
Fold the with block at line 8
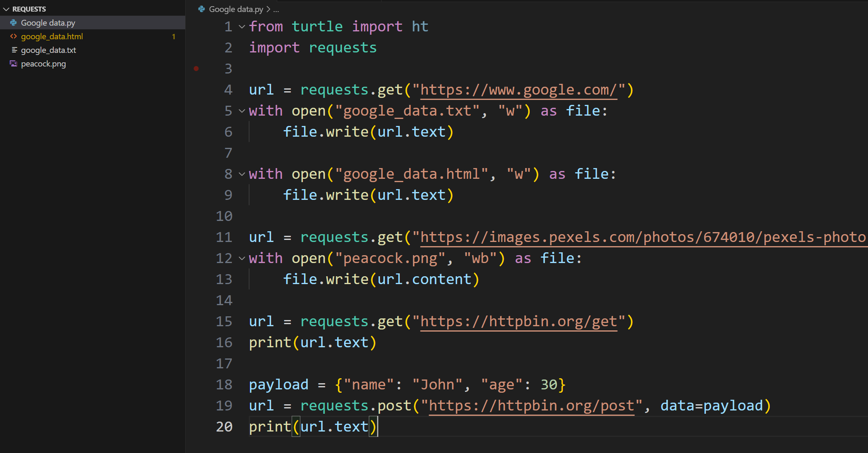(x=242, y=174)
